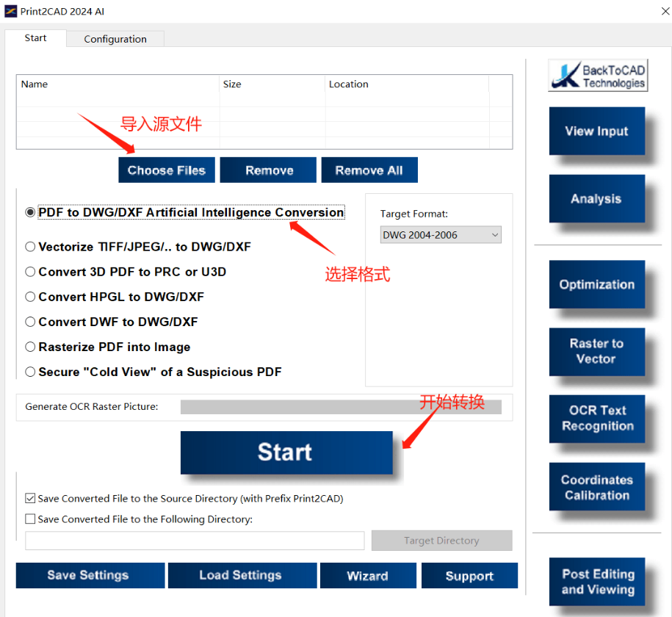This screenshot has width=672, height=617.
Task: Open the Raster to Vector tool
Action: click(596, 352)
